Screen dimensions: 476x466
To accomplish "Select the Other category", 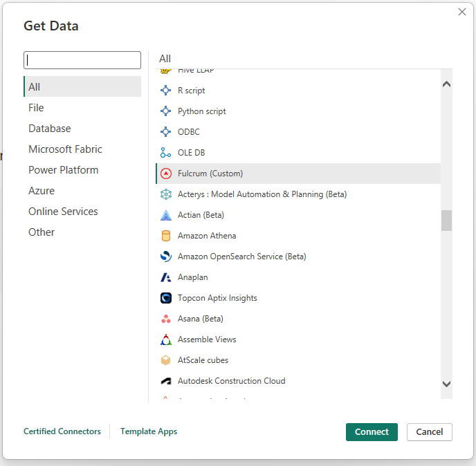I will (x=82, y=232).
